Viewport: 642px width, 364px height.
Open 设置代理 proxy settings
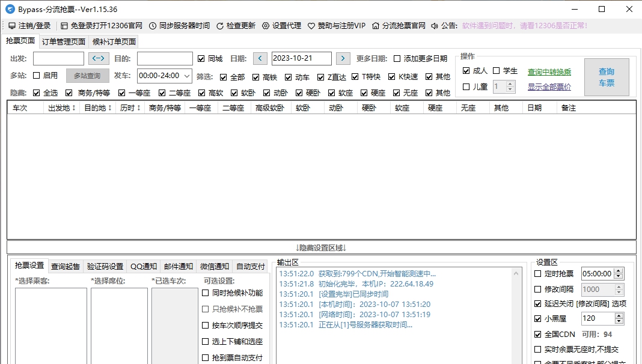[266, 26]
